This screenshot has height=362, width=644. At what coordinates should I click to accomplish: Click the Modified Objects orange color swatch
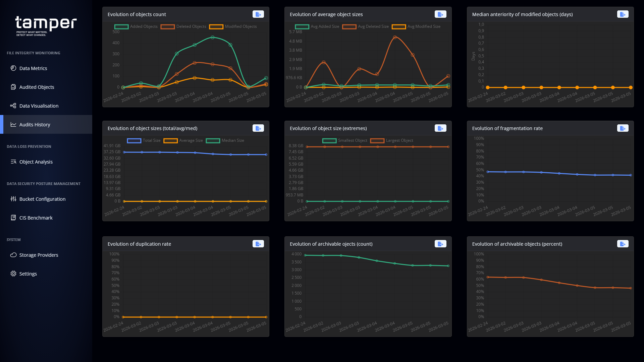[x=216, y=27]
